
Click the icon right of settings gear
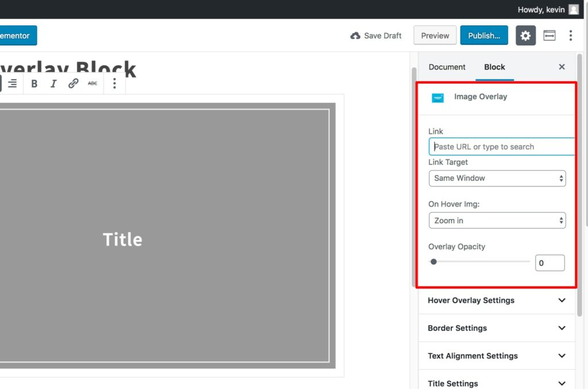point(550,36)
